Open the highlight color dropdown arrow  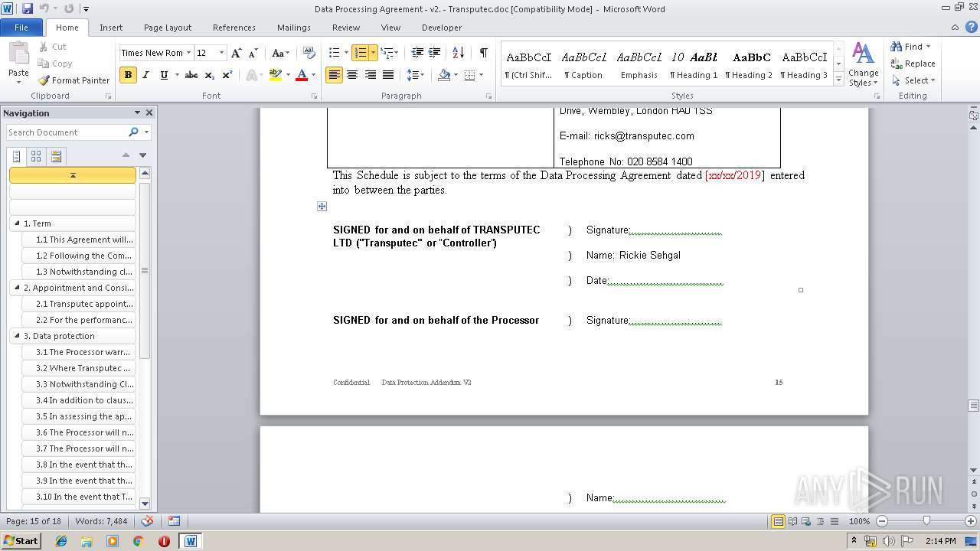[288, 75]
